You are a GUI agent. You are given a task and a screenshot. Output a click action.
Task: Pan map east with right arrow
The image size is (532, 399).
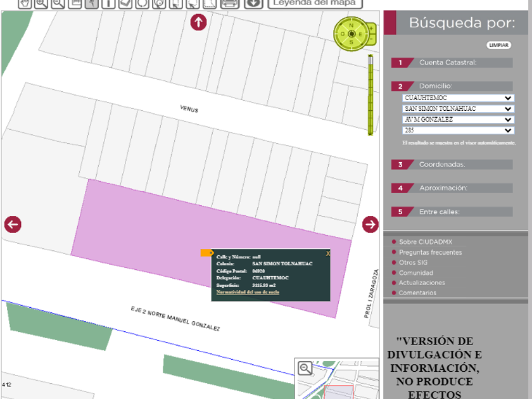coord(370,224)
